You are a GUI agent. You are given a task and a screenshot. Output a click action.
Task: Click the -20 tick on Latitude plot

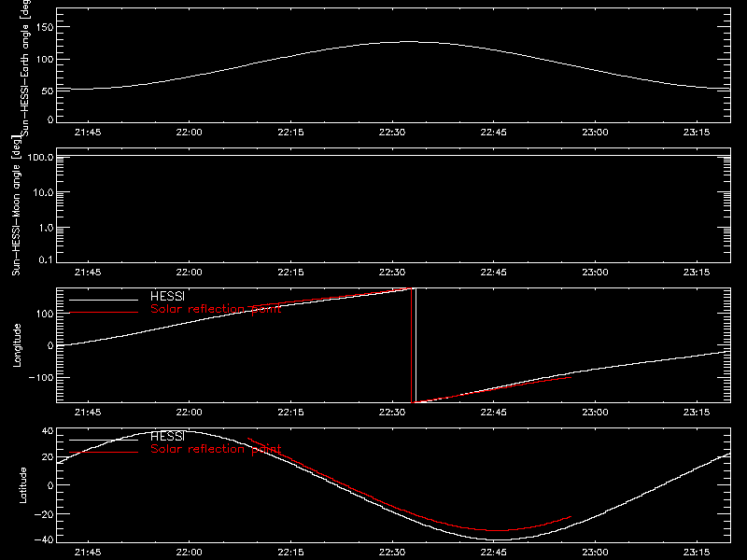click(x=44, y=514)
